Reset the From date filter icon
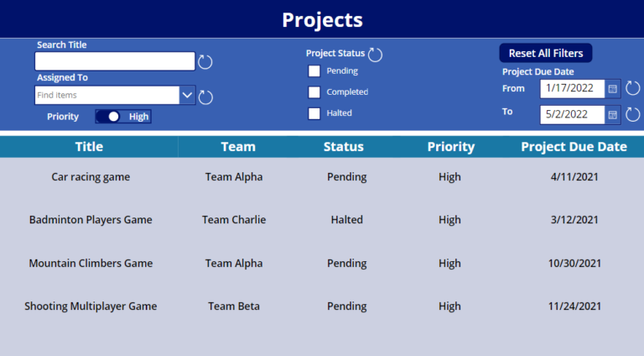 pyautogui.click(x=632, y=88)
